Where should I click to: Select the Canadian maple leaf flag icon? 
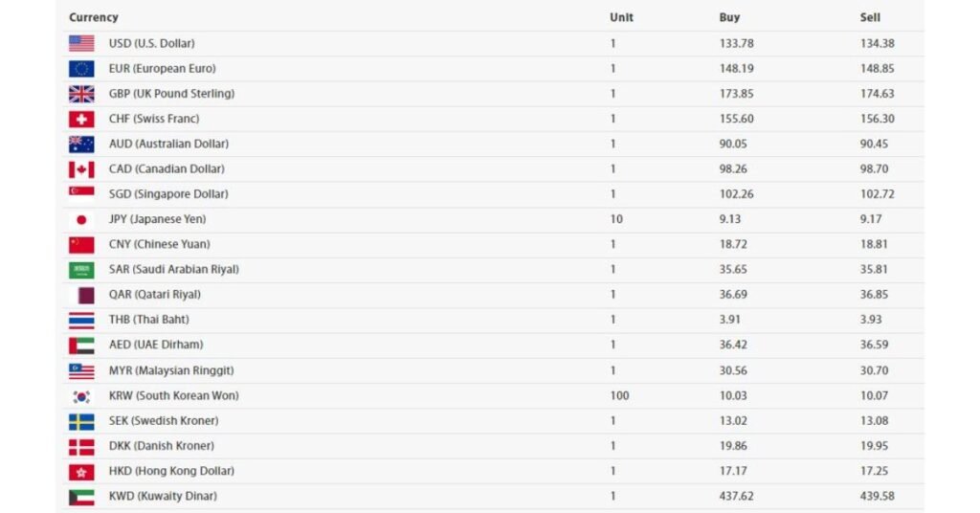tap(81, 169)
